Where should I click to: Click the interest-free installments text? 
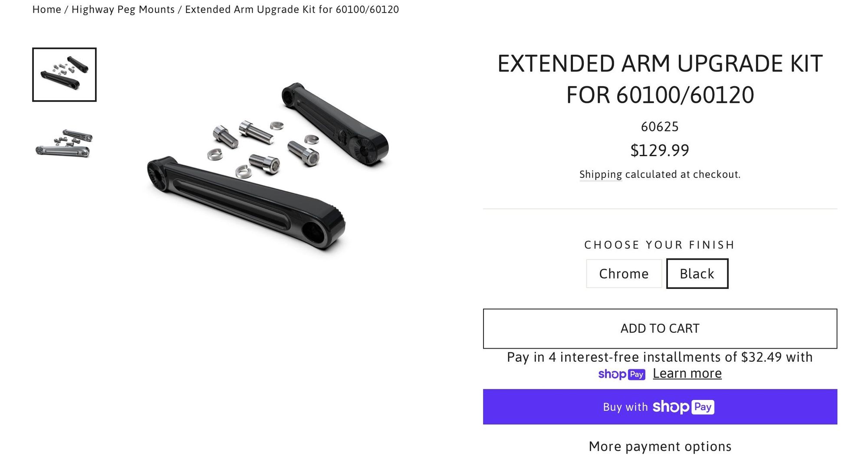point(660,357)
